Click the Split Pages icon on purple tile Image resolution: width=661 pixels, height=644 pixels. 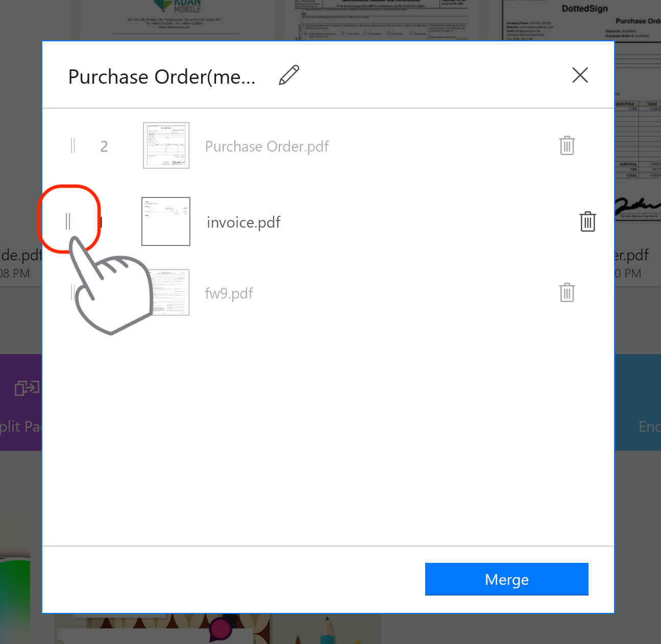click(26, 388)
